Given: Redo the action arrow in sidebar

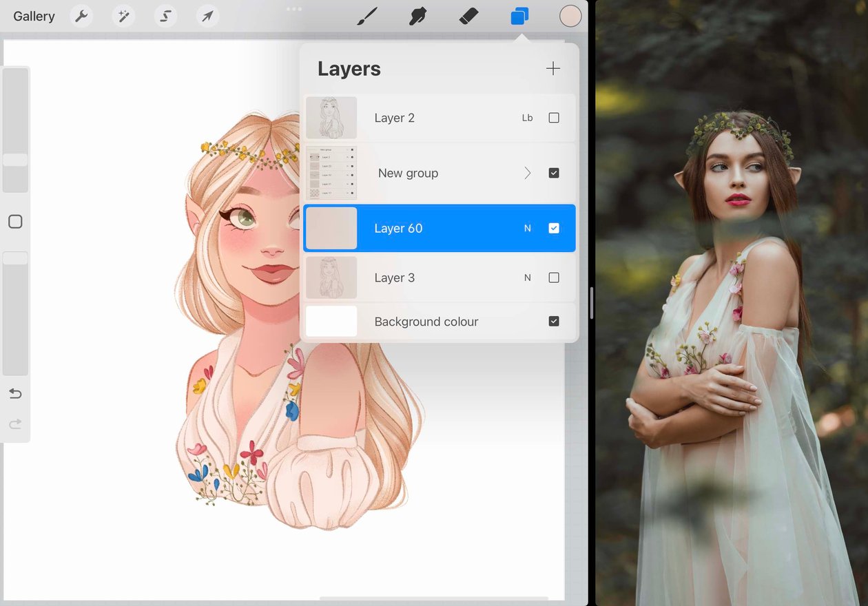Looking at the screenshot, I should 15,424.
